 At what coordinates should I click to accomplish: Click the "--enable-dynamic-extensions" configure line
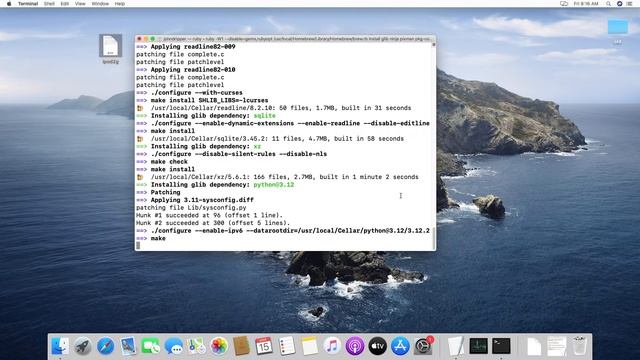pos(283,123)
